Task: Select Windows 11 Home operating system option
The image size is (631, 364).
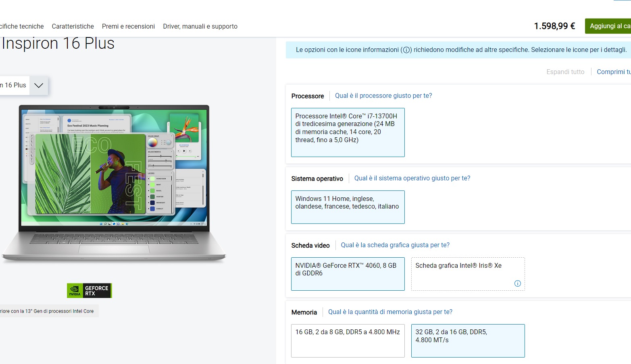Action: point(348,207)
